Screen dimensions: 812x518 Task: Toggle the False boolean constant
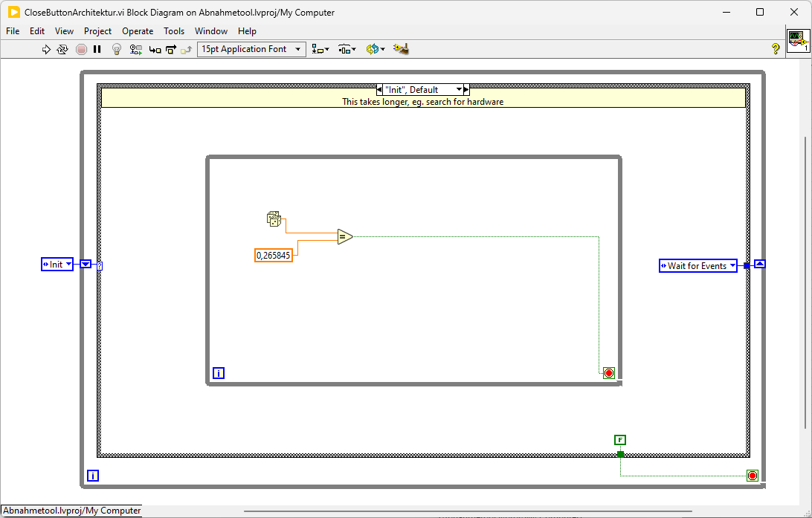coord(620,440)
